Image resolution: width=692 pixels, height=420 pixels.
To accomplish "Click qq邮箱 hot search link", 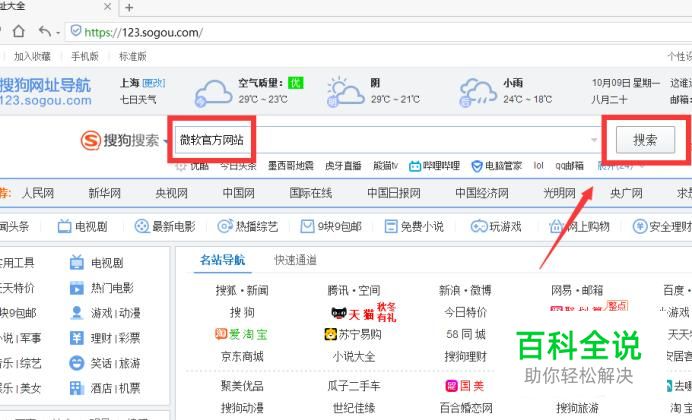I will point(569,166).
